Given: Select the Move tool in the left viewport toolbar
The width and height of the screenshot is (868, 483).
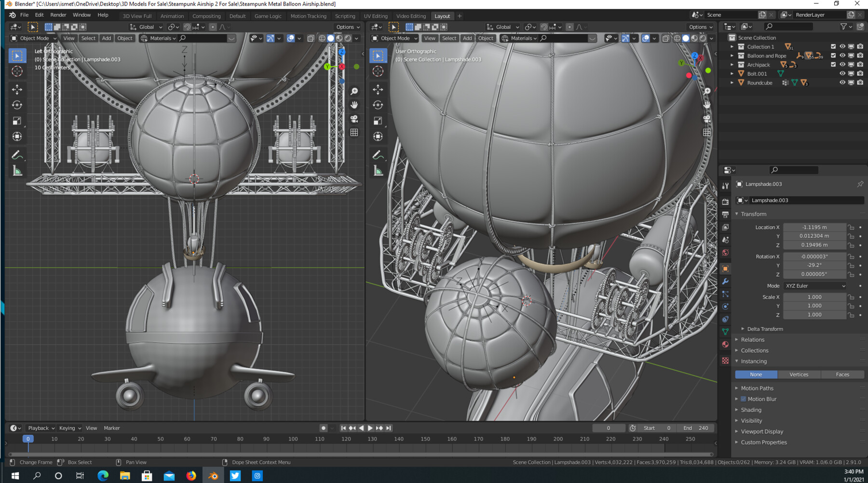Looking at the screenshot, I should (17, 89).
